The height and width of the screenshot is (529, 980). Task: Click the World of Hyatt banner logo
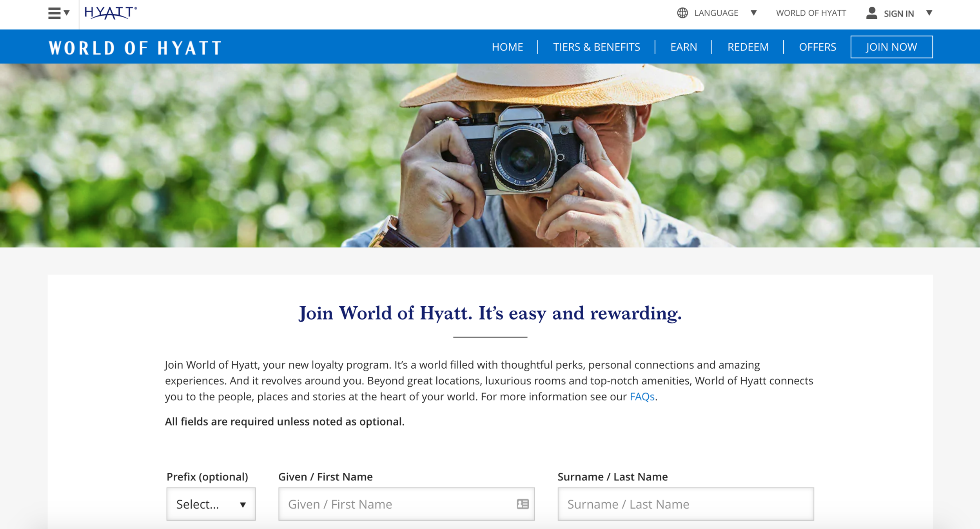(x=135, y=47)
